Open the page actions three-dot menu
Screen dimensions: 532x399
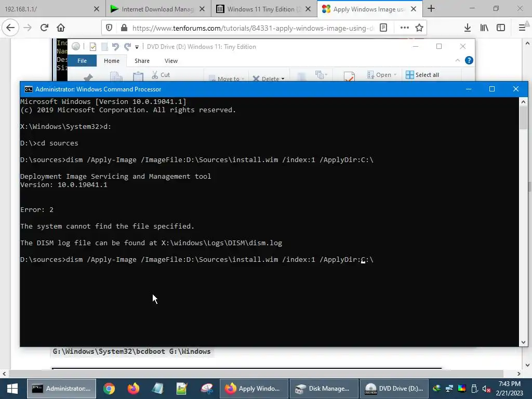point(404,28)
